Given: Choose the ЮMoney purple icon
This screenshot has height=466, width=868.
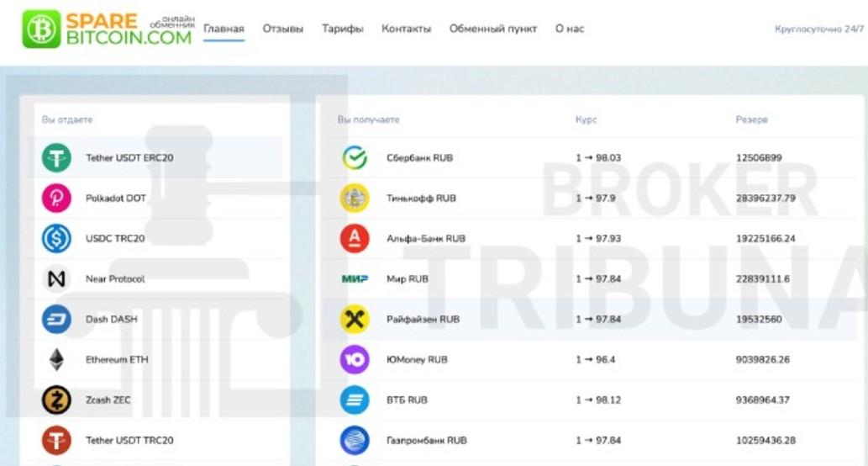Looking at the screenshot, I should point(355,360).
